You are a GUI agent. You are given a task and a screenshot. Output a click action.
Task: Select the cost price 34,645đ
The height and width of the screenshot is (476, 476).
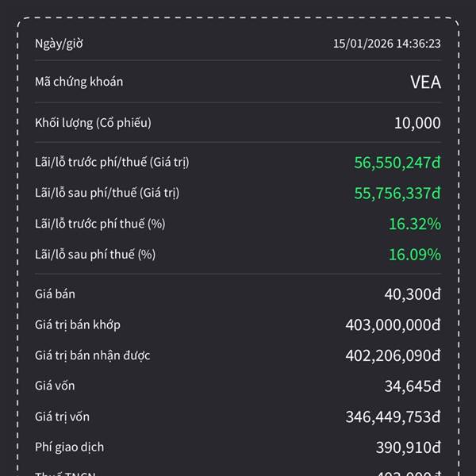point(413,386)
